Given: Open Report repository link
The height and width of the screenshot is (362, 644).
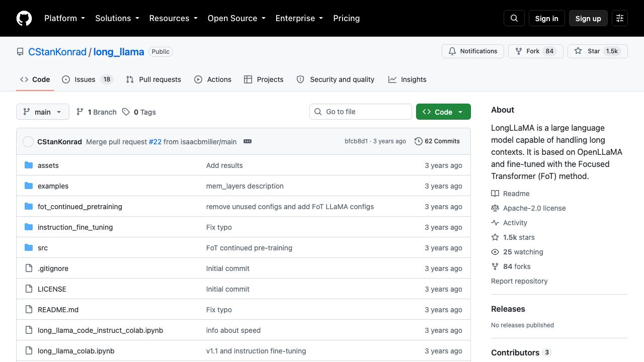Looking at the screenshot, I should click(x=519, y=281).
